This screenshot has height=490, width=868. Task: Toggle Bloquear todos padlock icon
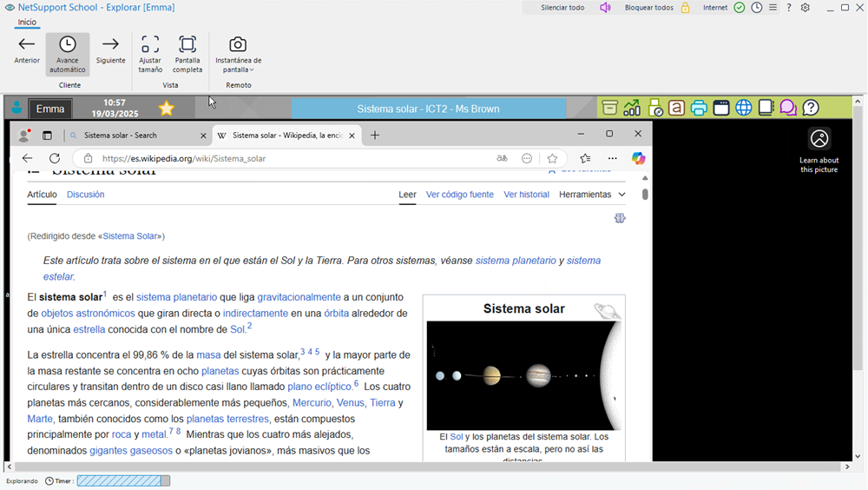tap(686, 8)
